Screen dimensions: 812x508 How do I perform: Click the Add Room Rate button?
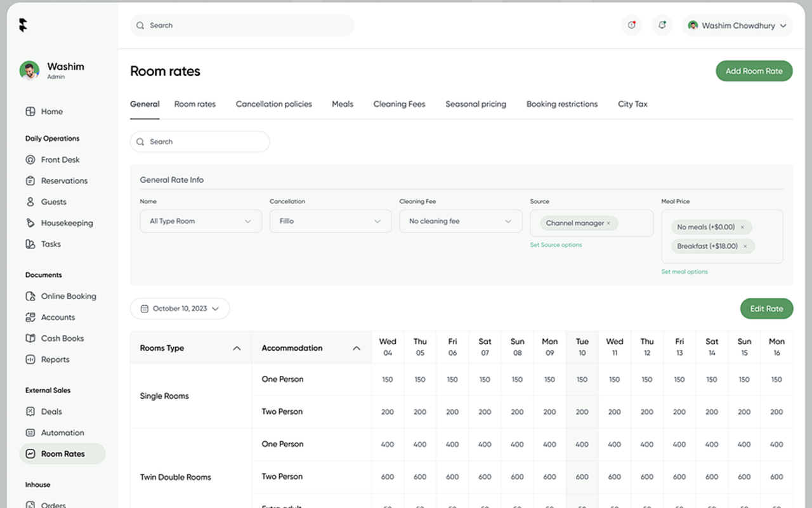tap(754, 71)
